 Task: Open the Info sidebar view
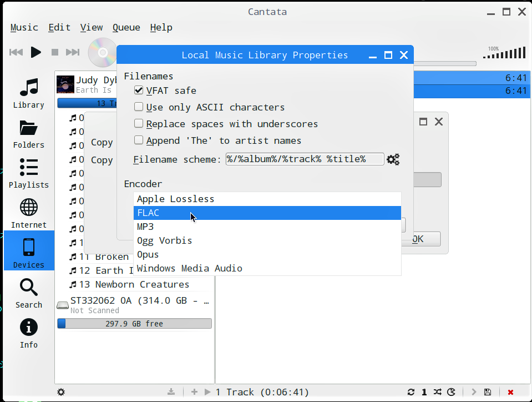(29, 332)
